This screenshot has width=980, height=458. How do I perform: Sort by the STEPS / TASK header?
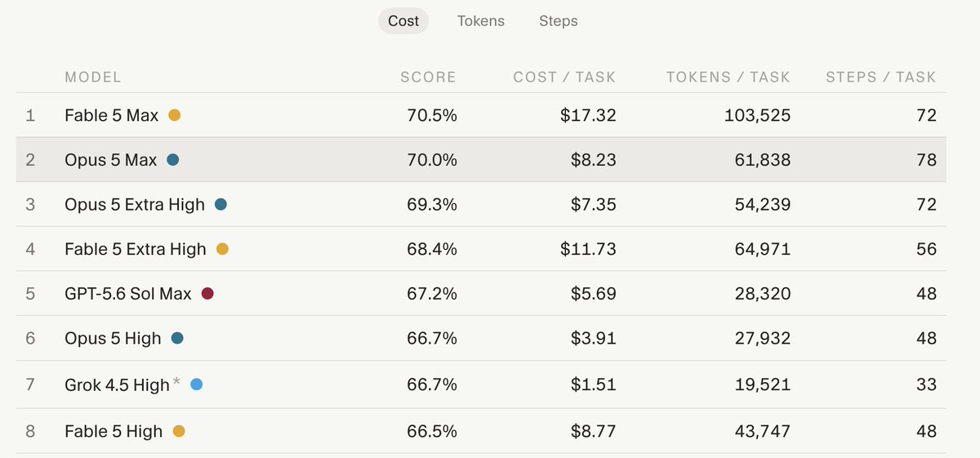[x=881, y=78]
